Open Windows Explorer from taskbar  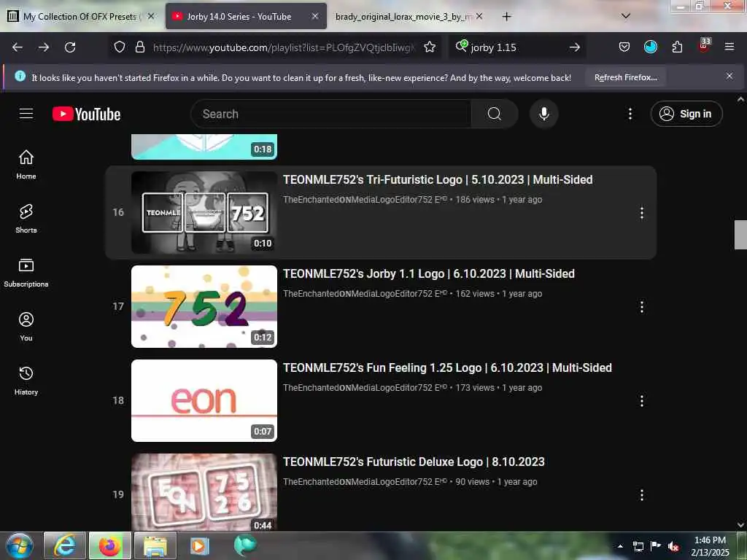click(x=155, y=545)
